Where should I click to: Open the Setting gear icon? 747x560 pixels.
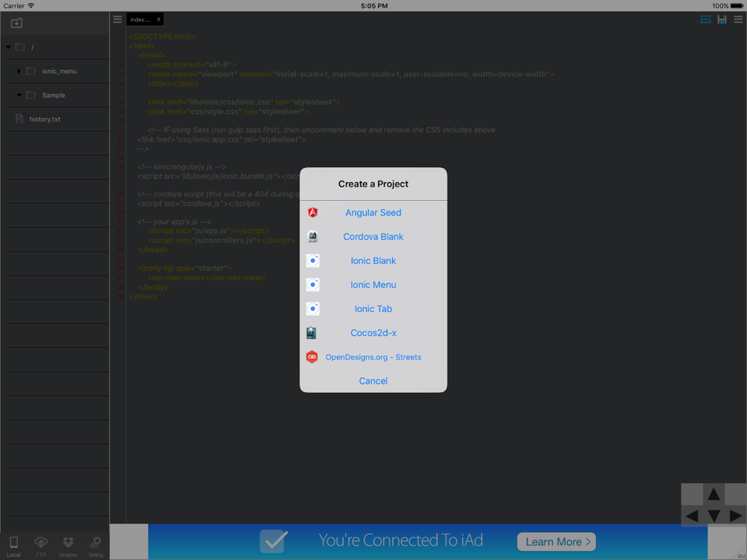tap(96, 547)
